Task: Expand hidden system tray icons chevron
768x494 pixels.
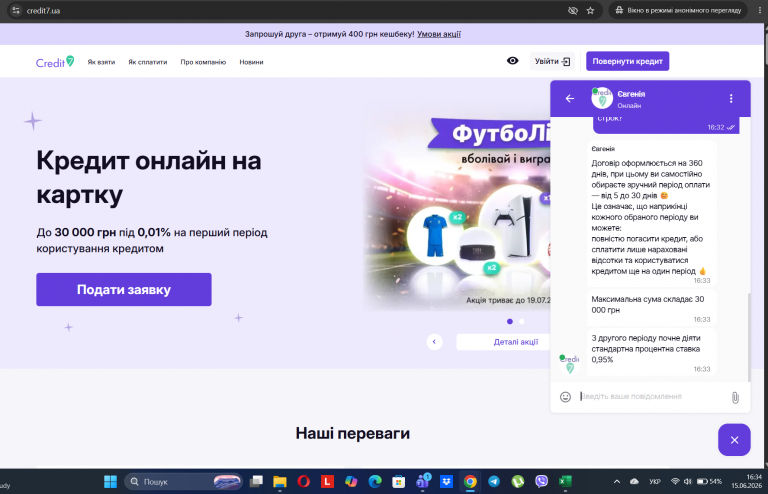Action: (617, 482)
